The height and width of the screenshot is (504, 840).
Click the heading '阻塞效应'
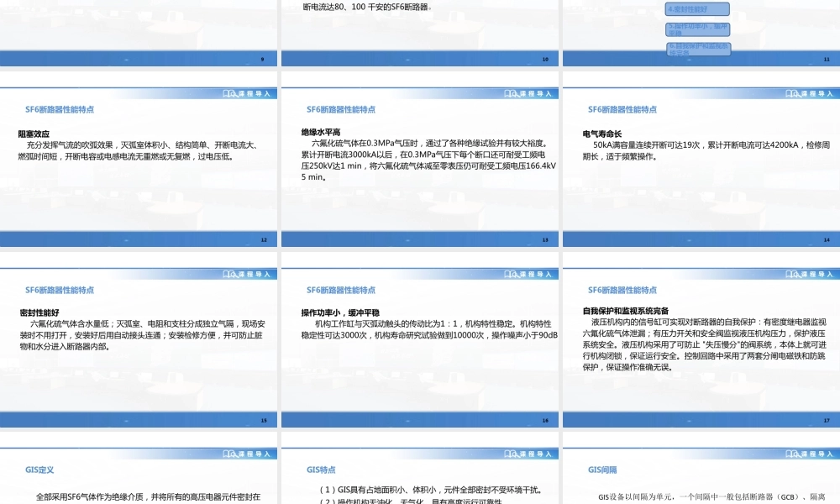click(x=34, y=134)
